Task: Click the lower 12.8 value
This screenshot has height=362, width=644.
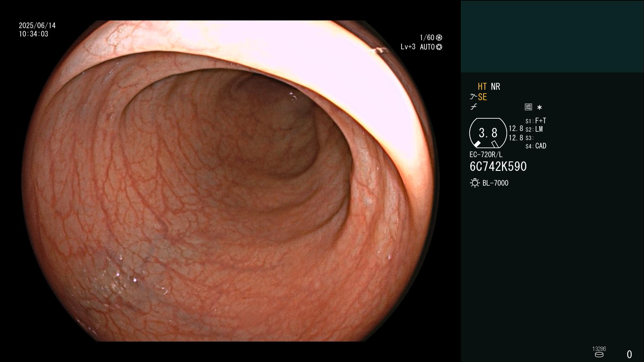Action: pyautogui.click(x=516, y=138)
